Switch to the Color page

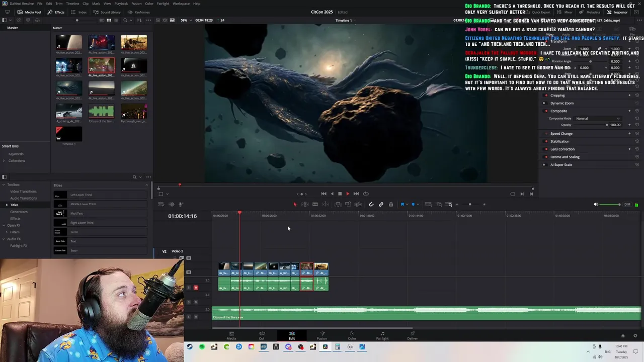click(352, 335)
